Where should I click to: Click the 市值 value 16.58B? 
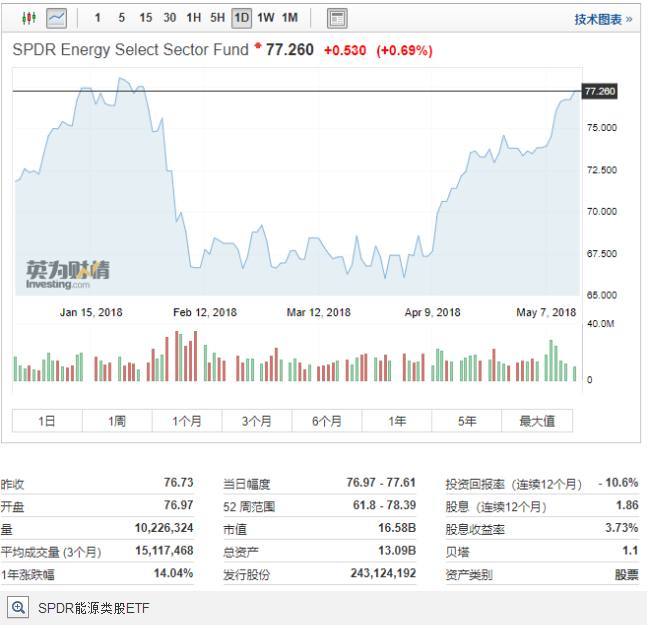397,528
